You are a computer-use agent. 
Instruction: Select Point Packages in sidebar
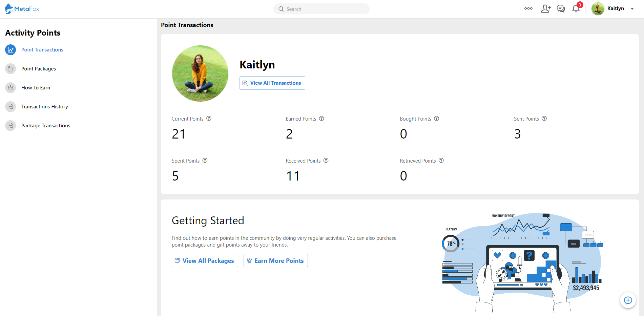point(38,69)
